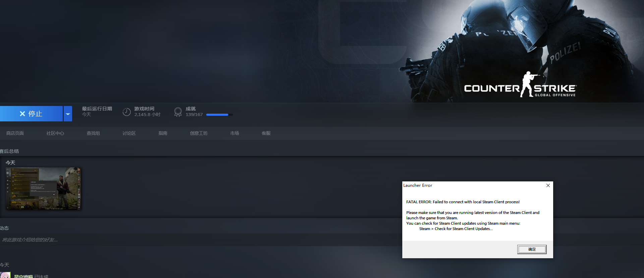Switch to the 创意工坊 workshop tab

pyautogui.click(x=199, y=133)
